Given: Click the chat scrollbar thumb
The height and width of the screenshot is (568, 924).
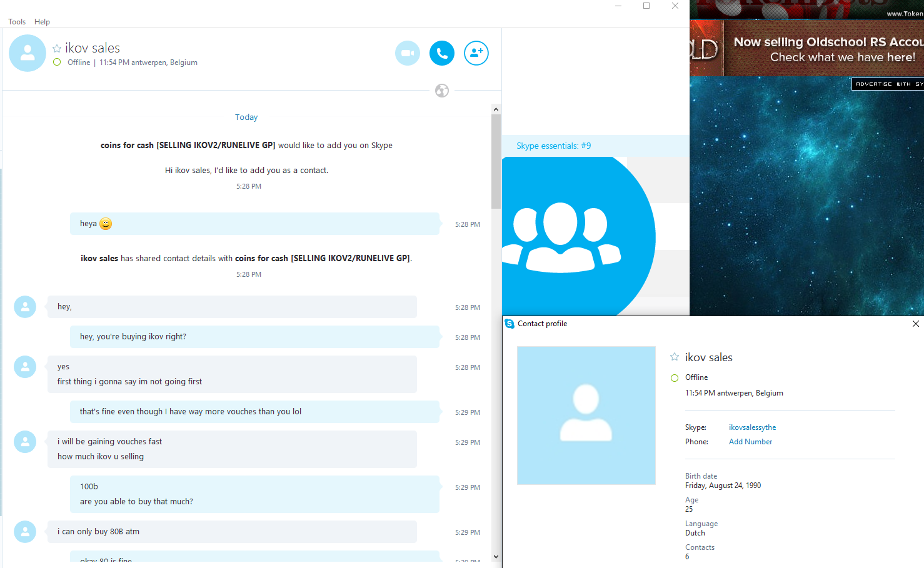Looking at the screenshot, I should [x=496, y=161].
